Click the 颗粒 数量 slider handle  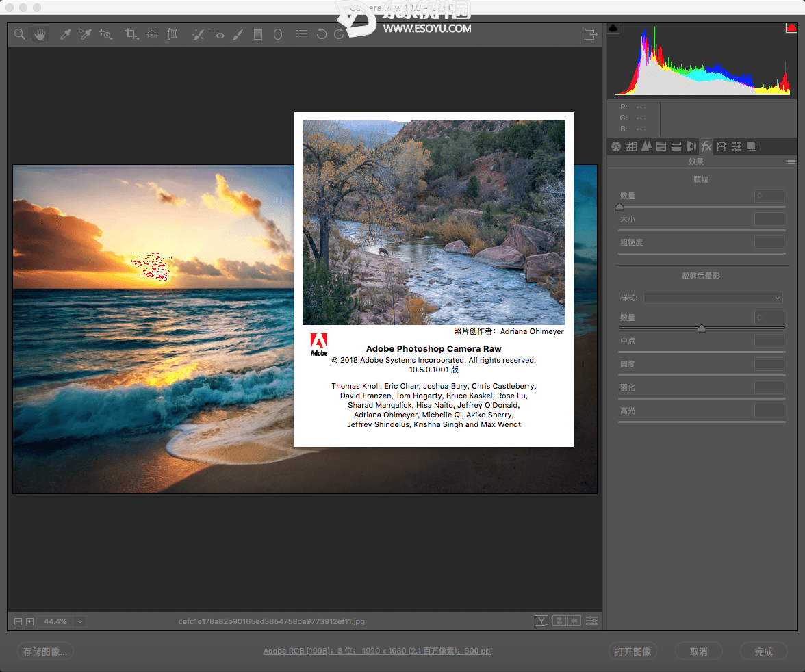(619, 207)
